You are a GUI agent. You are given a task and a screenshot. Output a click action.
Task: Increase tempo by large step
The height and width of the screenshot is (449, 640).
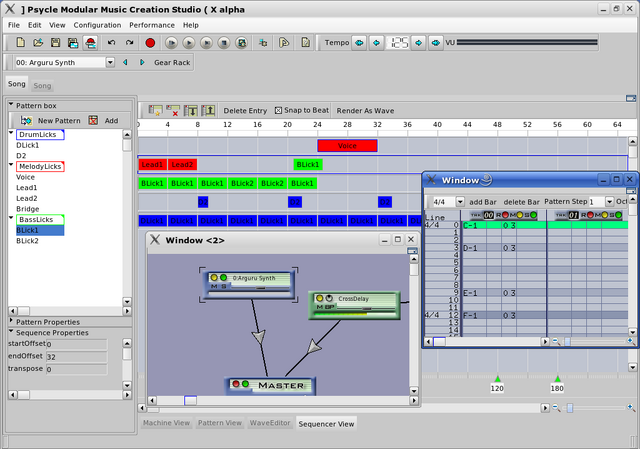click(436, 42)
